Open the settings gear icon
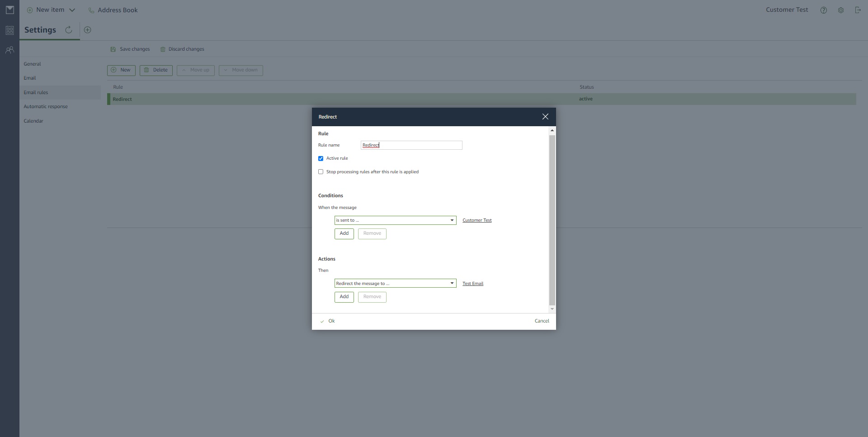The width and height of the screenshot is (868, 437). click(x=841, y=10)
